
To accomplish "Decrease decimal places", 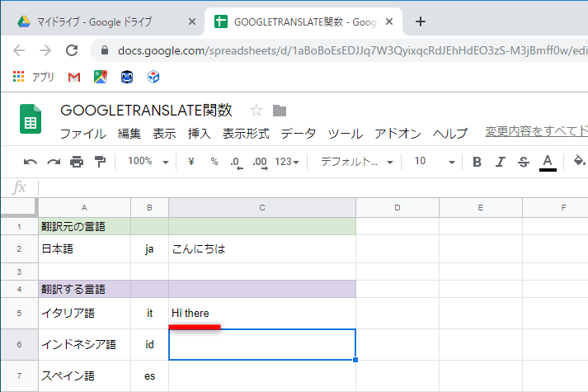I will click(x=236, y=163).
